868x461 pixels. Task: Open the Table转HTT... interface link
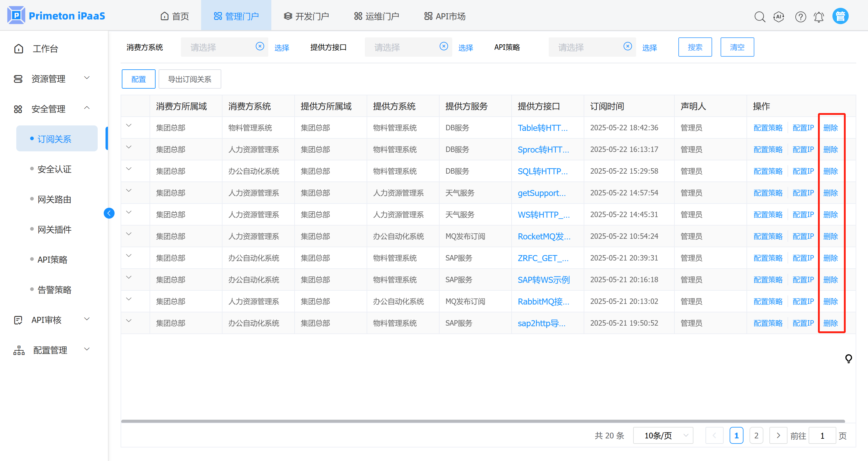[542, 128]
